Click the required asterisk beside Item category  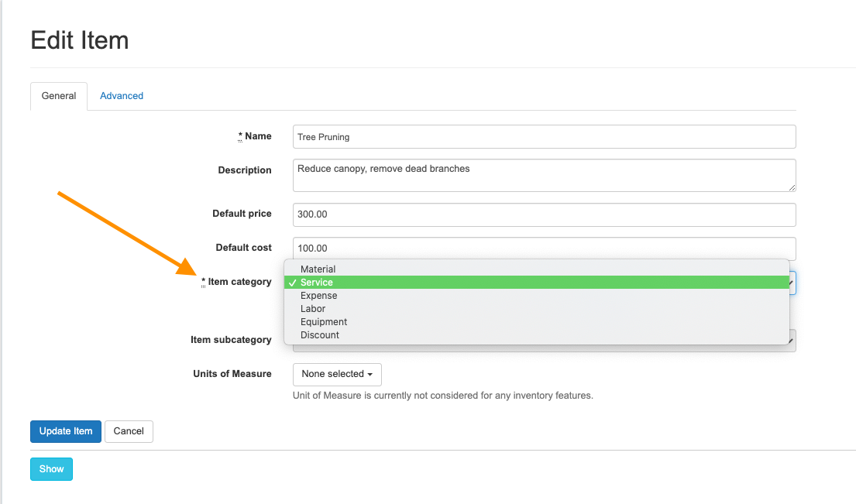point(203,282)
